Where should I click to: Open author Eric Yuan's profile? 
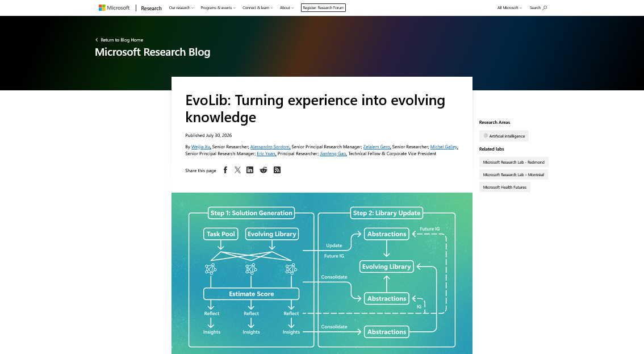click(266, 154)
